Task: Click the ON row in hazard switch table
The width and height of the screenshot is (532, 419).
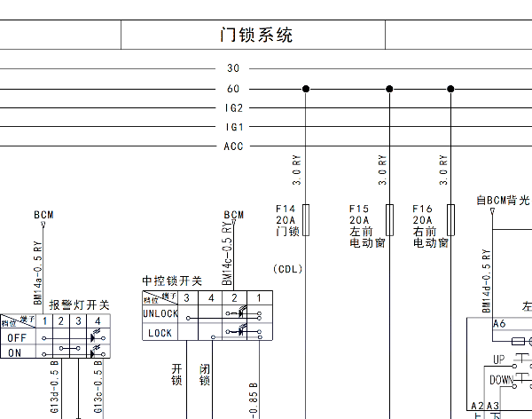Action: coord(56,352)
